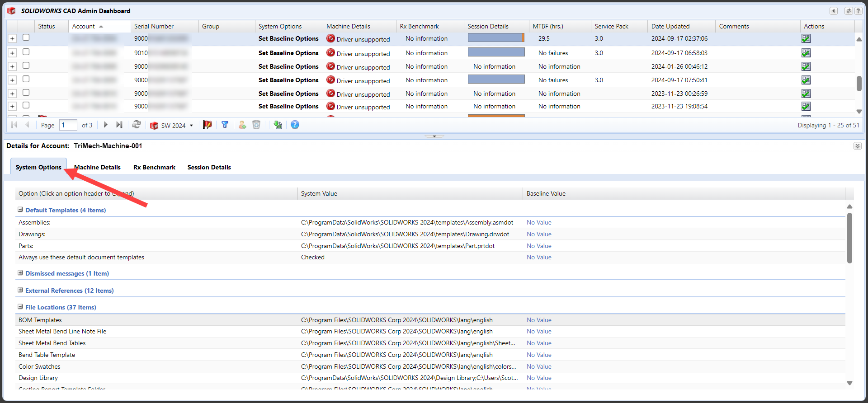Click the Assemblies No Value baseline link
Image resolution: width=868 pixels, height=403 pixels.
click(539, 222)
